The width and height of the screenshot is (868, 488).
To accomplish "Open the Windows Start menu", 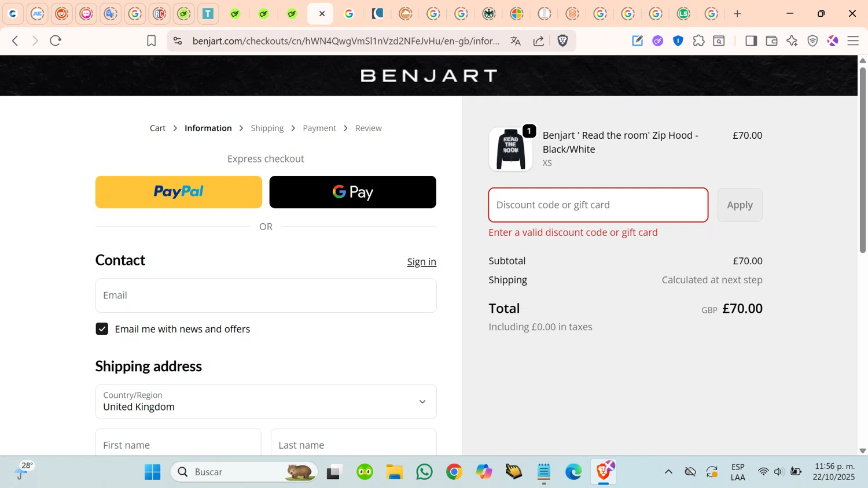I will coord(153,472).
